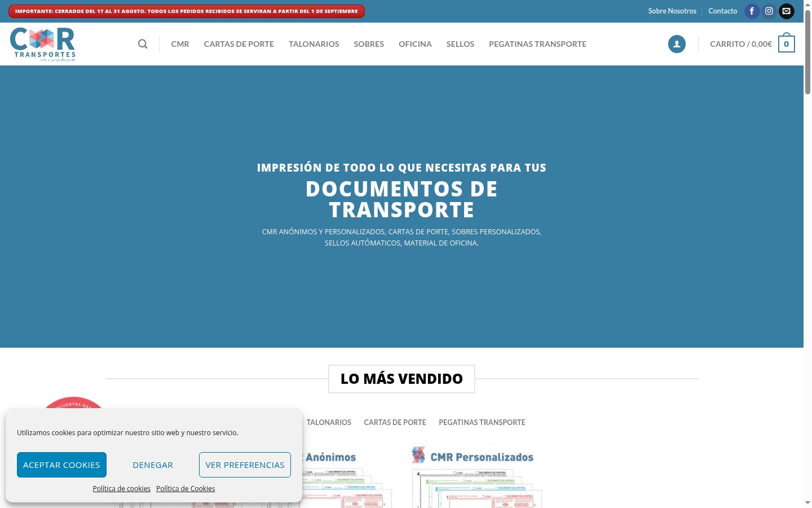Click the scrollbar down arrow
Image resolution: width=812 pixels, height=508 pixels.
click(807, 502)
